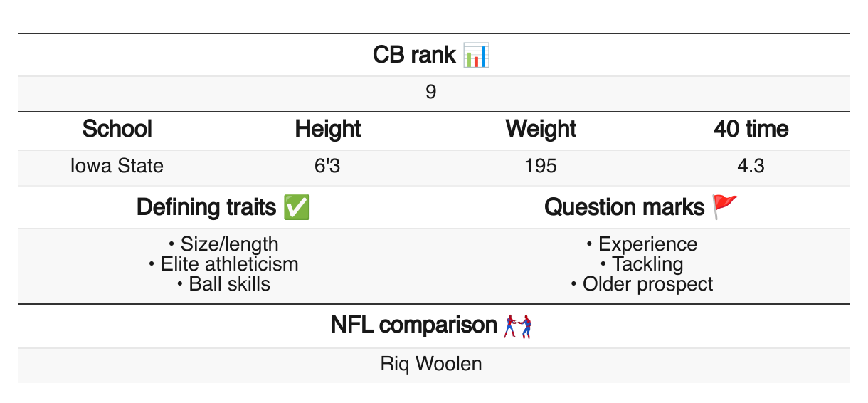Click the Tackling question mark bullet
Screen dimensions: 868x403
coord(642,264)
